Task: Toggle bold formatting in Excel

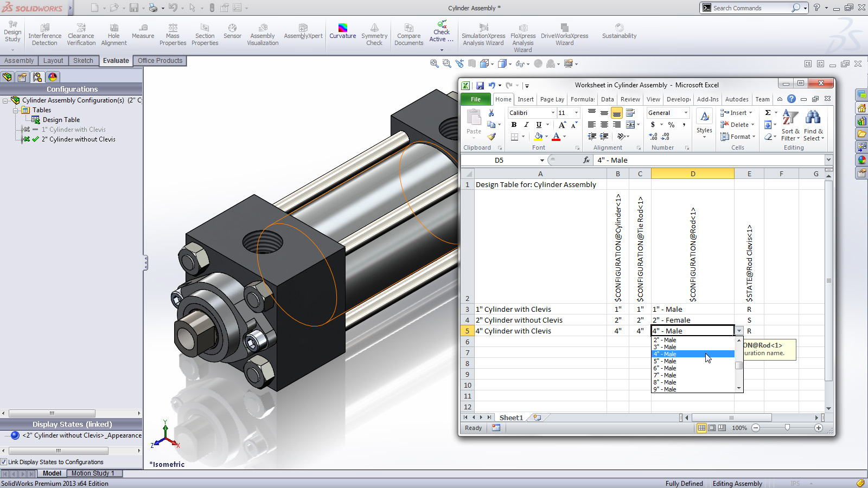Action: coord(514,124)
